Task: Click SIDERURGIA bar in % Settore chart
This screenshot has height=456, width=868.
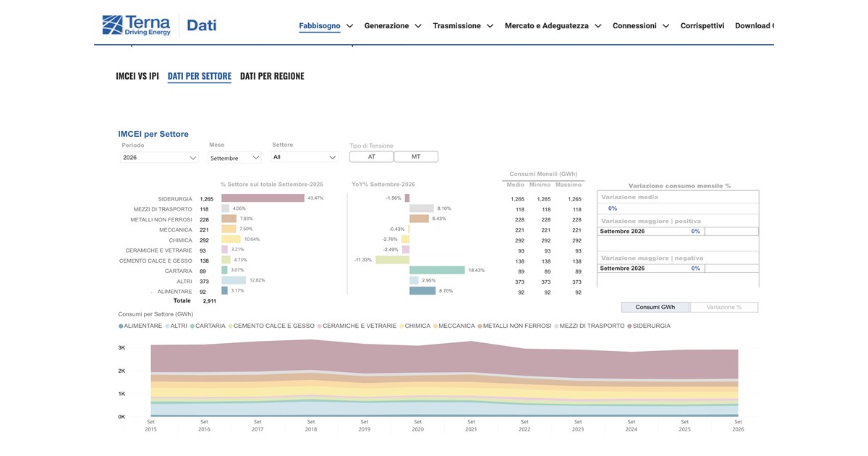Action: point(263,198)
